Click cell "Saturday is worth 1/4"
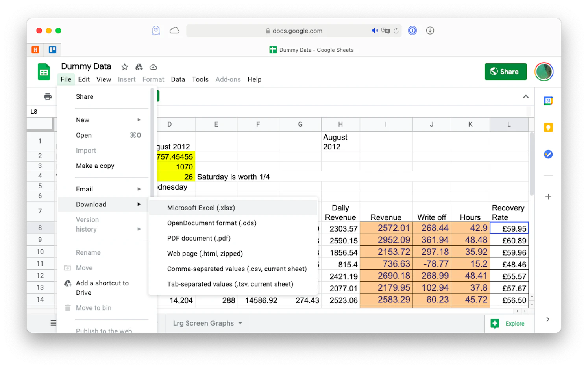 [233, 177]
